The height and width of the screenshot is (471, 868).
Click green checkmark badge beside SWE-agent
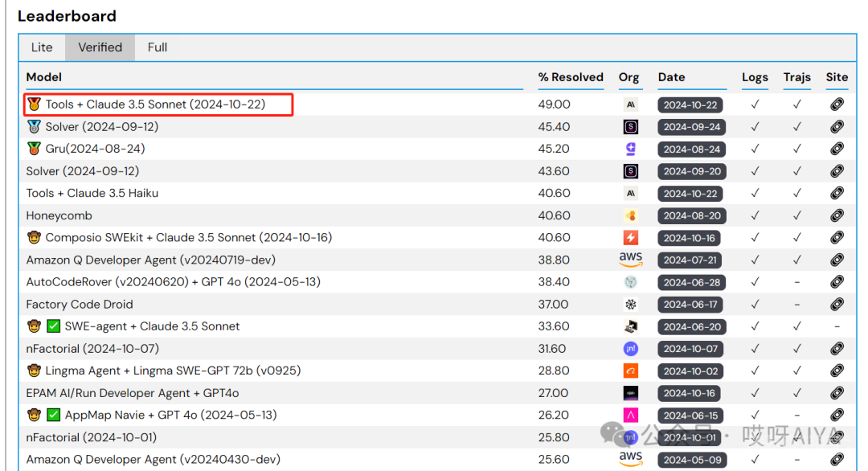tap(53, 326)
